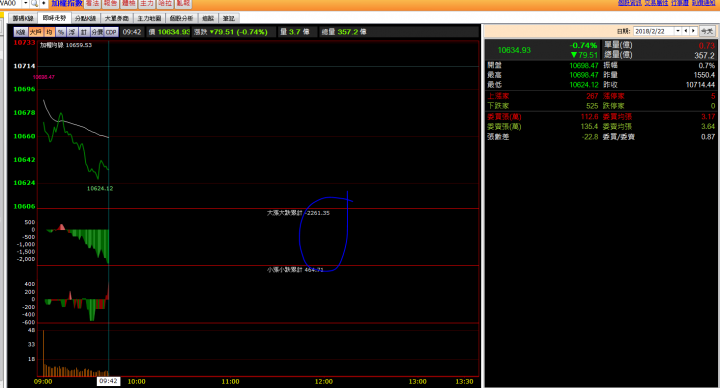Click the 加權均線 10659.53 legend text
Image resolution: width=720 pixels, height=388 pixels.
[66, 45]
